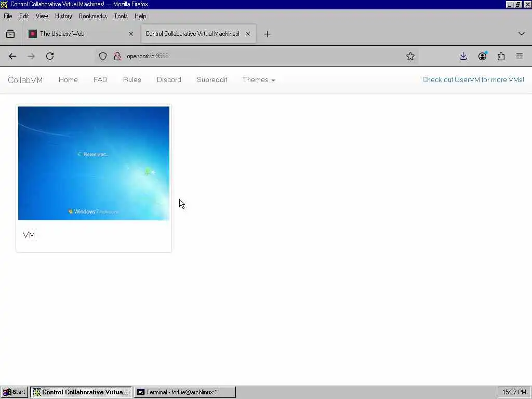Switch to The Useless Web tab

(x=81, y=34)
